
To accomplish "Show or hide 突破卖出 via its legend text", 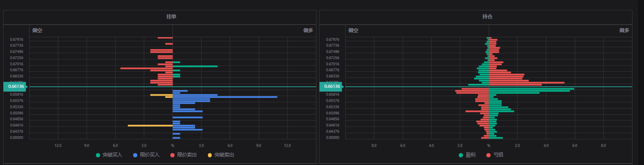I will (x=224, y=155).
